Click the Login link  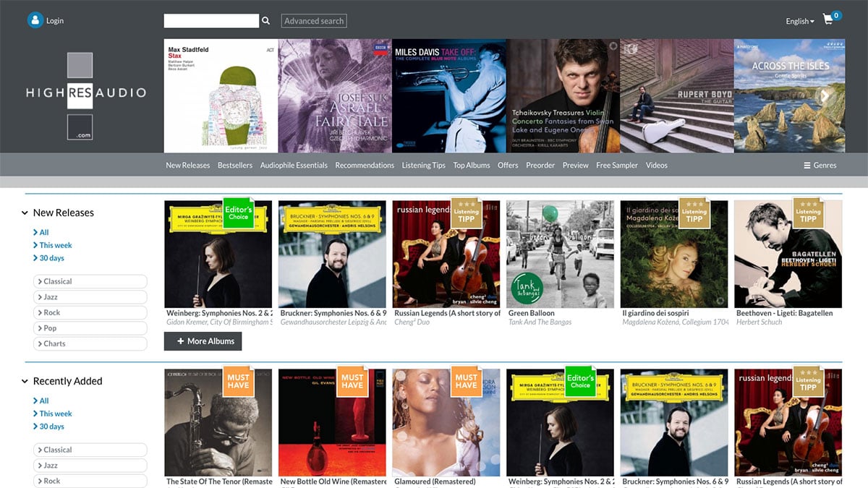[x=55, y=21]
